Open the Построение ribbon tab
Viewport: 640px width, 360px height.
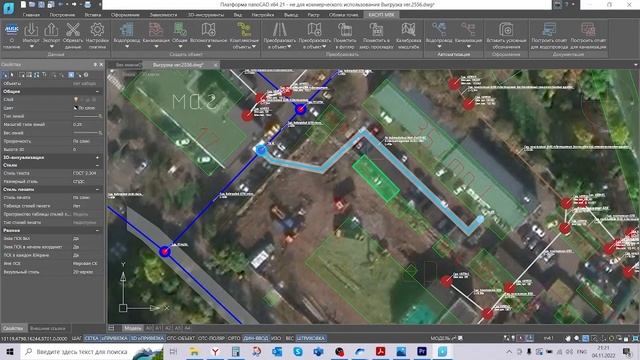coord(62,15)
